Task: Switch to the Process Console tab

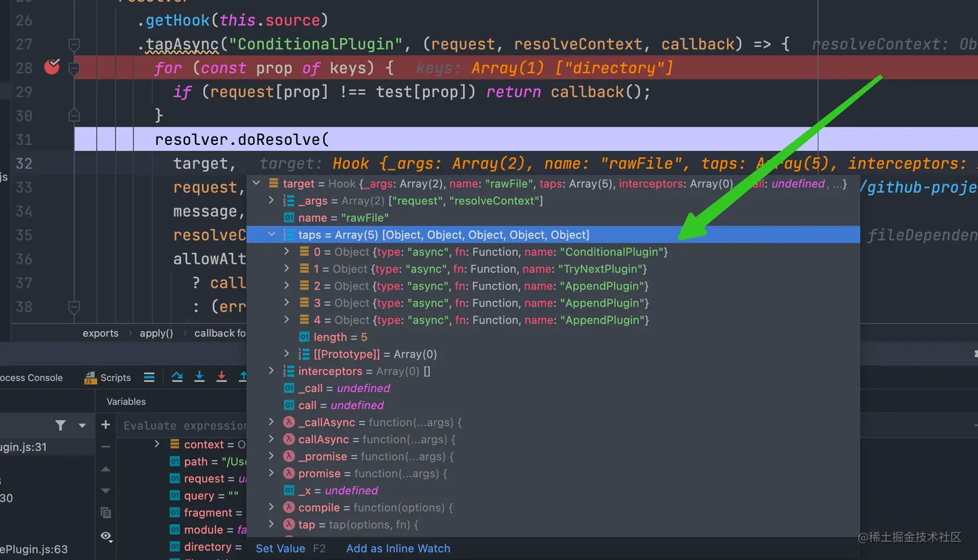Action: [31, 378]
